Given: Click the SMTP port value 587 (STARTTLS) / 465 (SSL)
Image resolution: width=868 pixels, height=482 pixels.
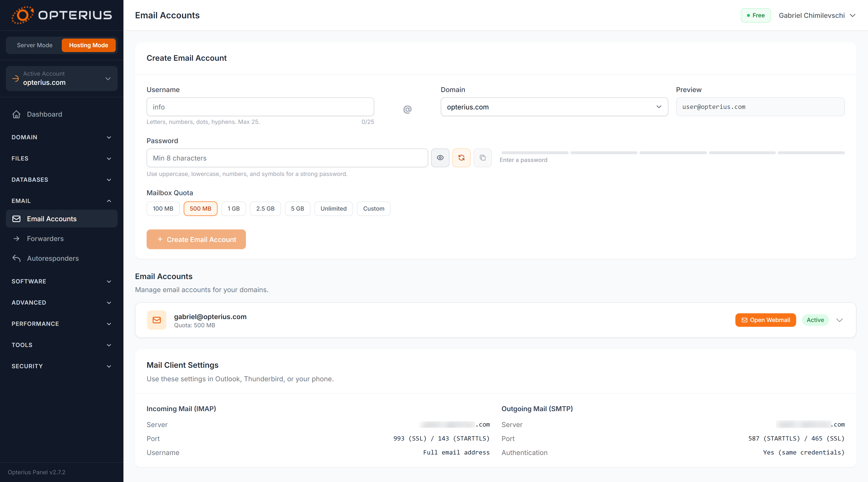Looking at the screenshot, I should coord(797,439).
